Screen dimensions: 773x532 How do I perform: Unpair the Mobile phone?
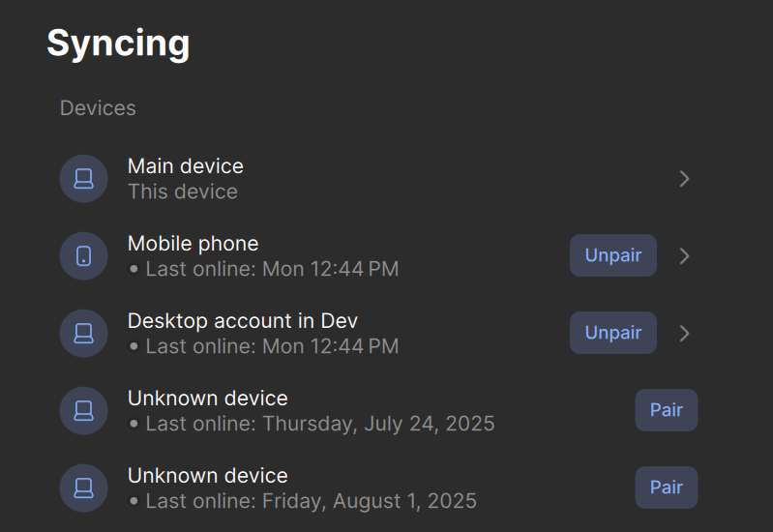613,255
